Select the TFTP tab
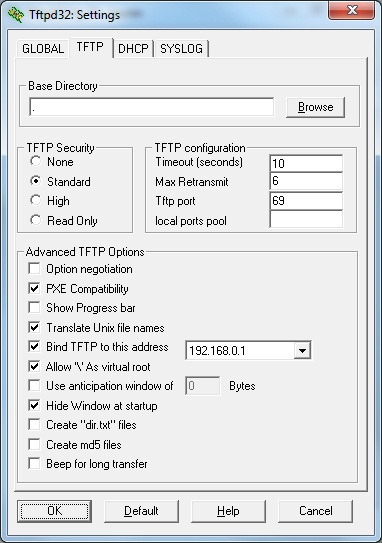Viewport: 382px width, 543px height. coord(90,47)
